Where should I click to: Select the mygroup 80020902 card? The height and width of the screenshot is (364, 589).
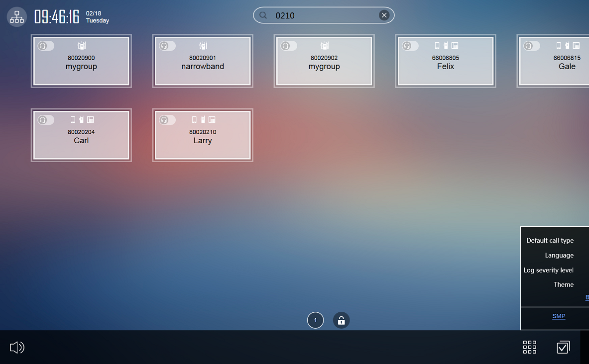[324, 67]
